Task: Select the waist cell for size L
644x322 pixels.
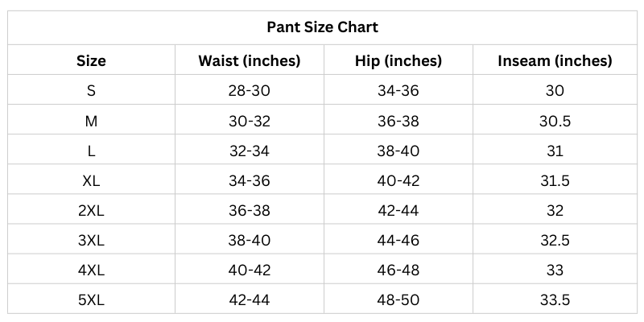Action: pyautogui.click(x=250, y=151)
